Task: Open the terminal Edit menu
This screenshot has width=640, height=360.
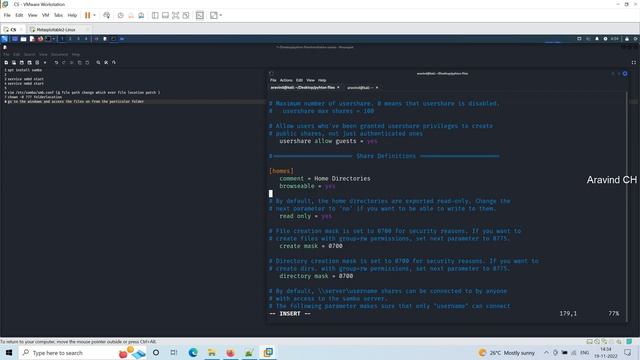Action: pos(299,80)
